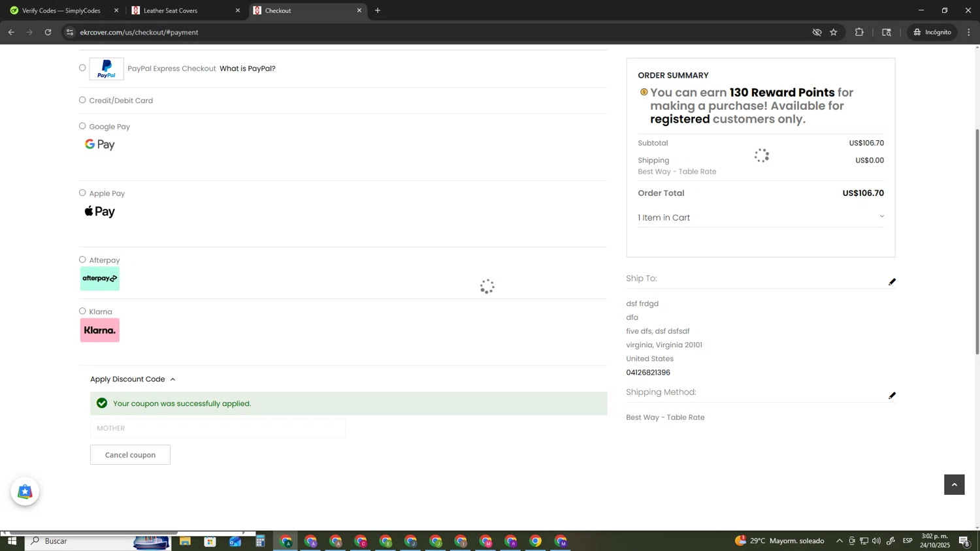The width and height of the screenshot is (980, 551).
Task: Click the back-to-top arrow button
Action: coord(954,484)
